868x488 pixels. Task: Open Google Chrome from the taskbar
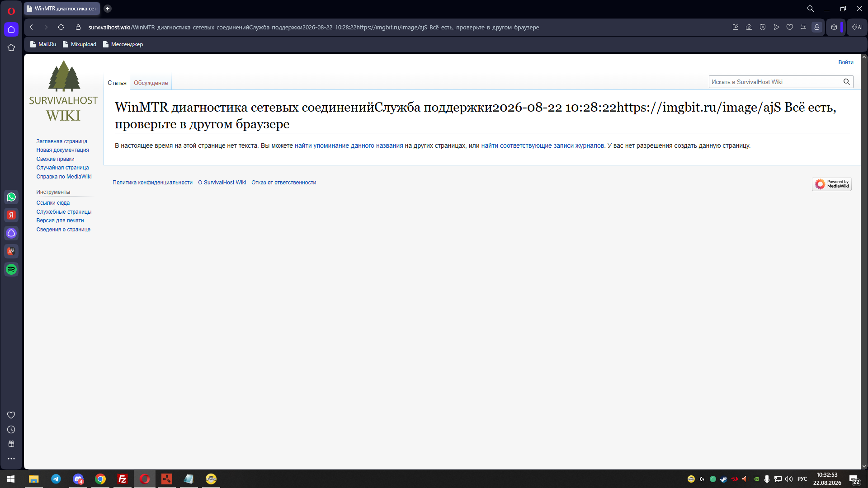click(x=100, y=479)
